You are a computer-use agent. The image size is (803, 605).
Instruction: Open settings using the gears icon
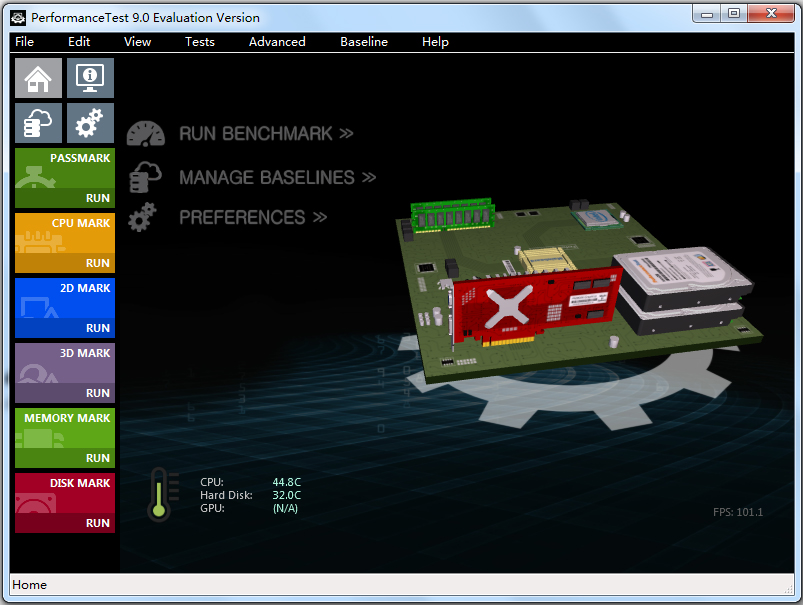click(x=89, y=122)
